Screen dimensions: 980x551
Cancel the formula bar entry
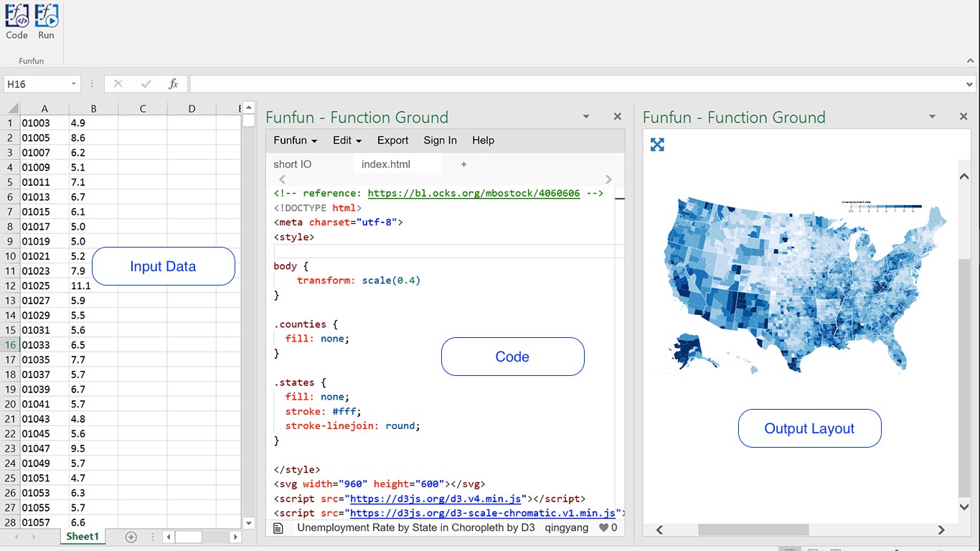(118, 84)
